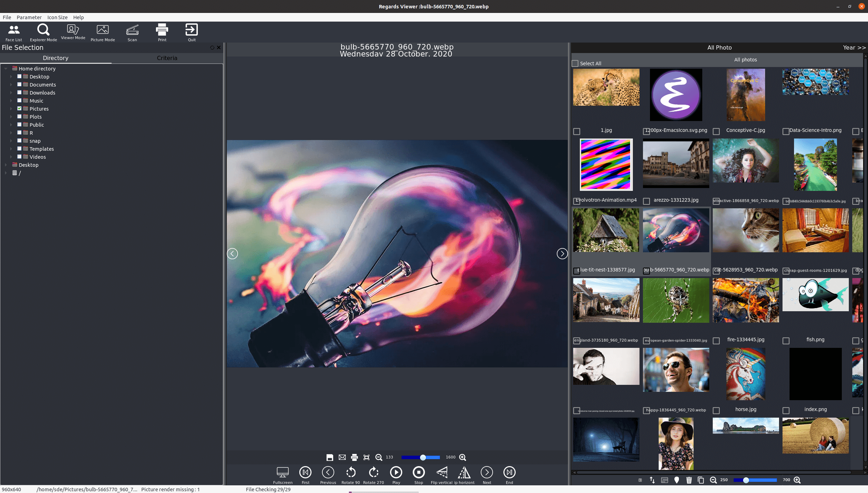
Task: Expand the Pictures folder node
Action: pyautogui.click(x=11, y=109)
